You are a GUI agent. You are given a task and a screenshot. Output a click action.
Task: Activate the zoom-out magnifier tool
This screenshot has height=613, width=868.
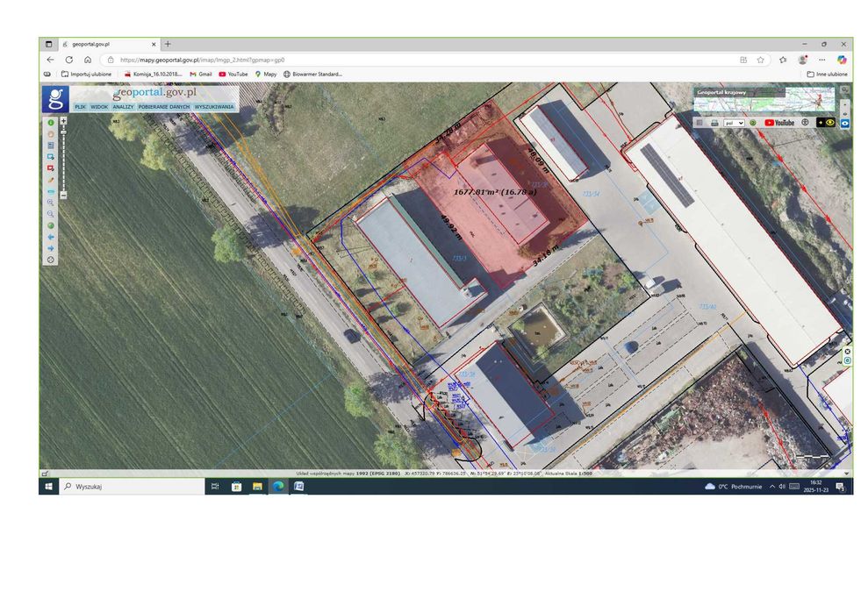coord(51,214)
